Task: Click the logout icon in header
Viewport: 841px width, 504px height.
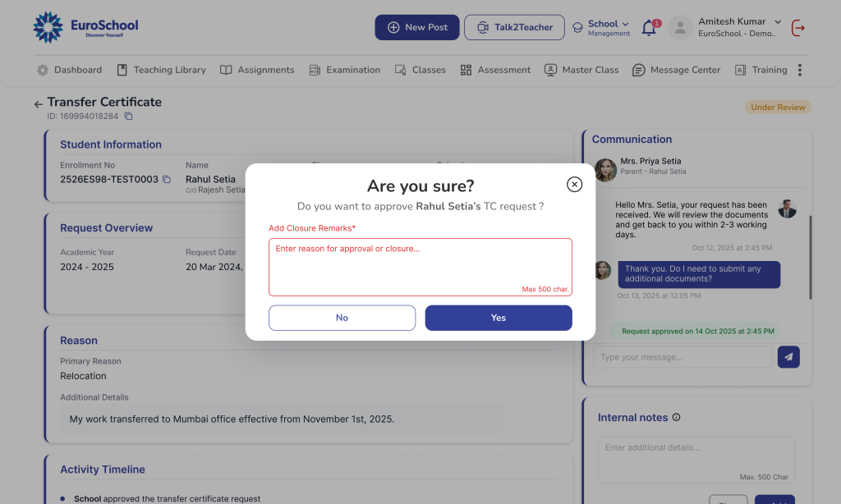Action: click(x=797, y=28)
